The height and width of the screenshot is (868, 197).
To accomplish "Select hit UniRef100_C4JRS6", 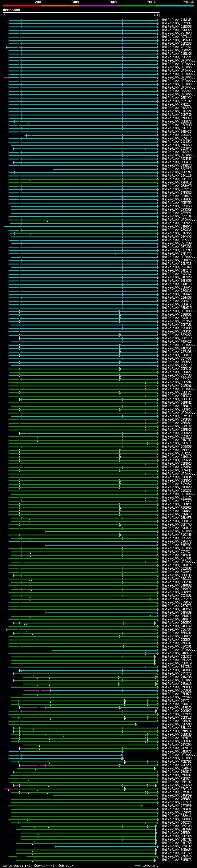I will [176, 708].
